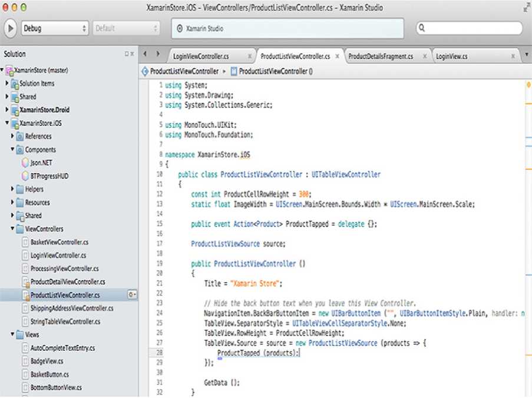Switch to the ProductDetailsFragment.cs tab
The height and width of the screenshot is (398, 532).
click(x=381, y=57)
